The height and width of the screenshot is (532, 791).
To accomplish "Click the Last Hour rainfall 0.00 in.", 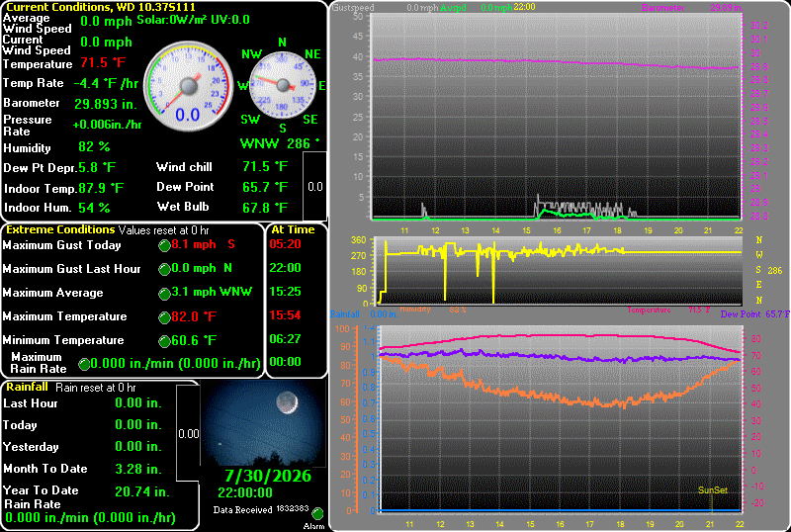I will [138, 402].
